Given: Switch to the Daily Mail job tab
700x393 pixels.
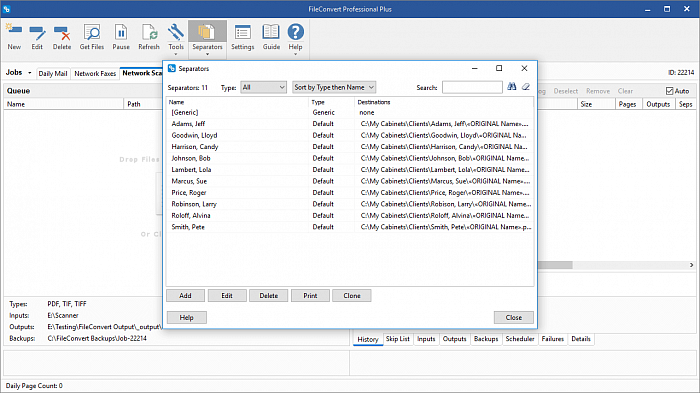Looking at the screenshot, I should pyautogui.click(x=53, y=74).
